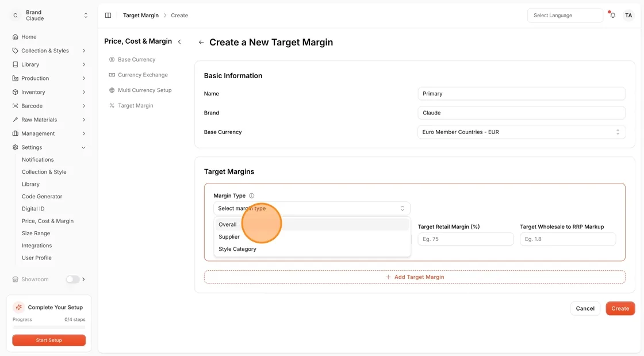Open the Brand Claude switcher
The image size is (644, 356).
(x=49, y=15)
